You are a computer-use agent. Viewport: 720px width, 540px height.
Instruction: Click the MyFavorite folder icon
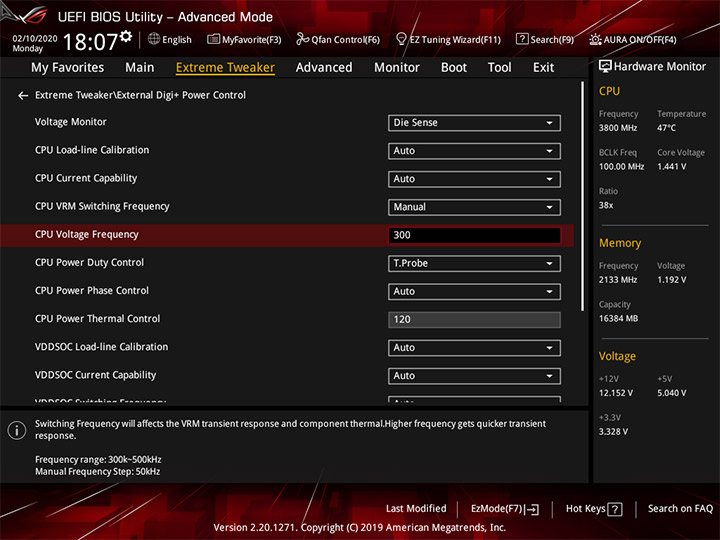pyautogui.click(x=214, y=39)
